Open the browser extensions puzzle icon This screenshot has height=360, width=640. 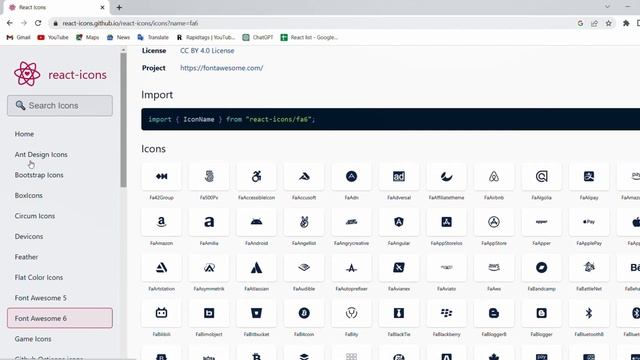pyautogui.click(x=626, y=23)
